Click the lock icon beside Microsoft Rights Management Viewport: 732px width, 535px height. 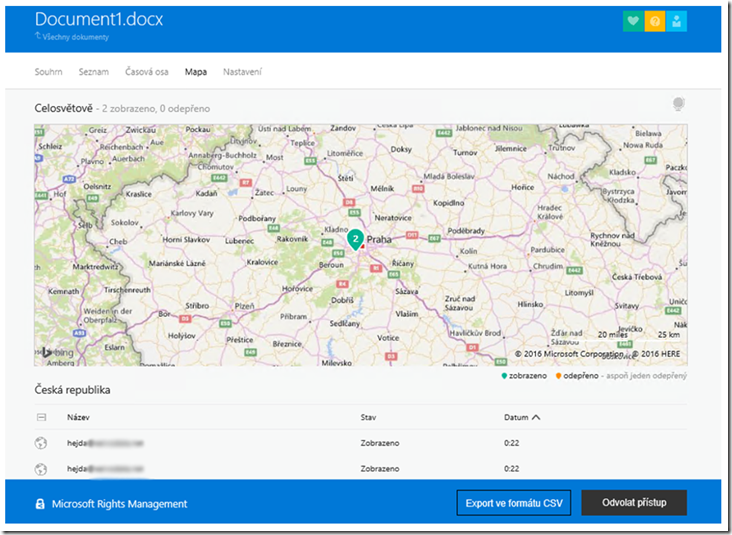(x=40, y=504)
